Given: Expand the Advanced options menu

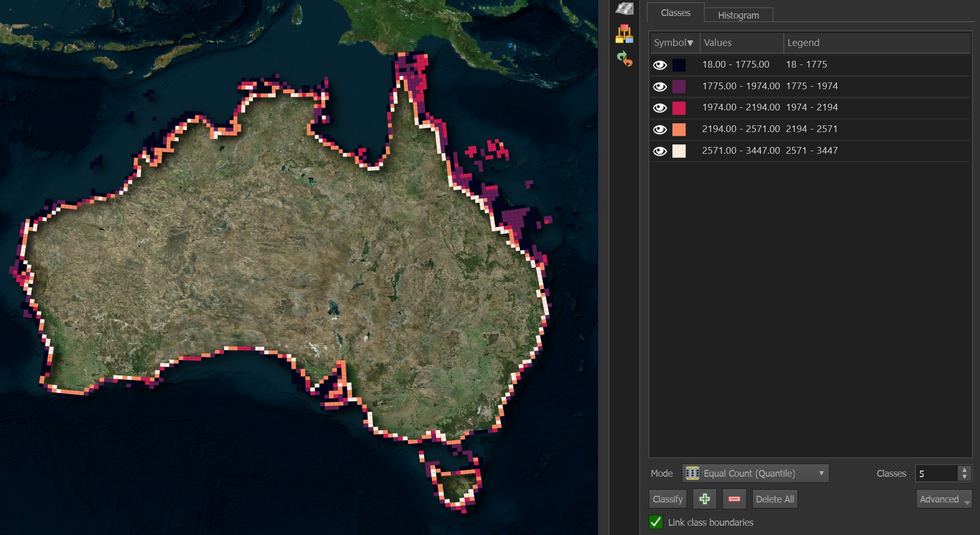Looking at the screenshot, I should click(x=943, y=499).
